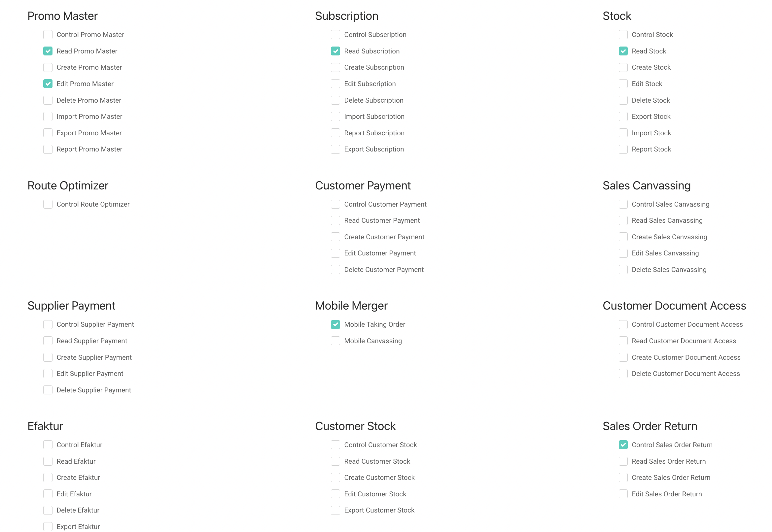Uncheck Control Sales Order Return box
The image size is (772, 532).
point(623,445)
